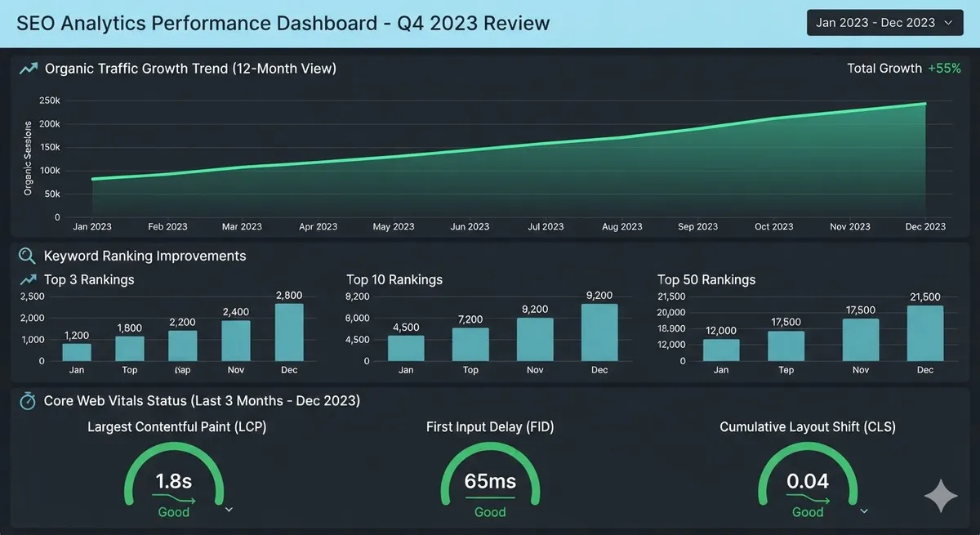Select the 1,200 Jan bar in Top 3 Rankings
Viewport: 980px width, 535px height.
click(77, 352)
